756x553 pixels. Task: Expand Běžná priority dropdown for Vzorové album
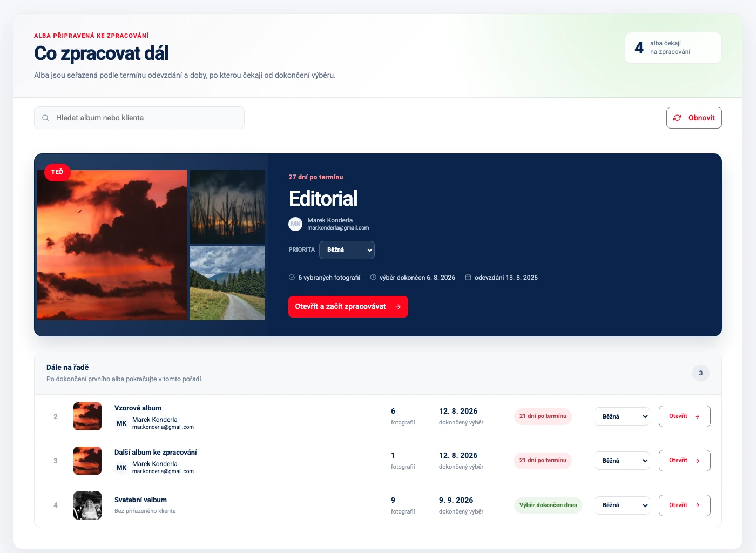click(622, 416)
